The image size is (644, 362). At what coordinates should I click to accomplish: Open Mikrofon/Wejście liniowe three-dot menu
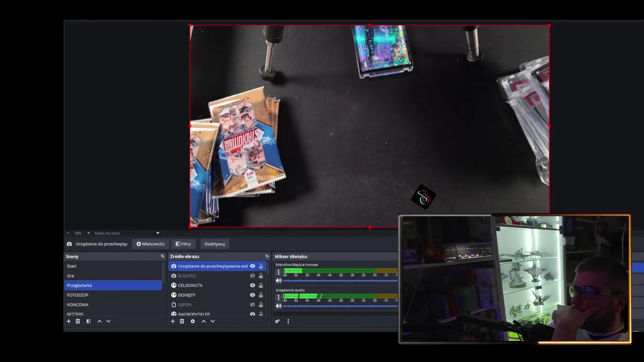[278, 272]
